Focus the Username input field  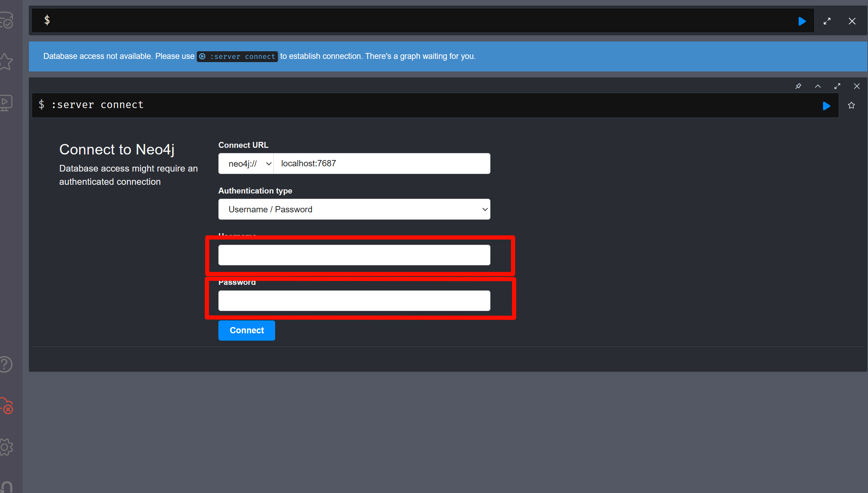(x=354, y=255)
